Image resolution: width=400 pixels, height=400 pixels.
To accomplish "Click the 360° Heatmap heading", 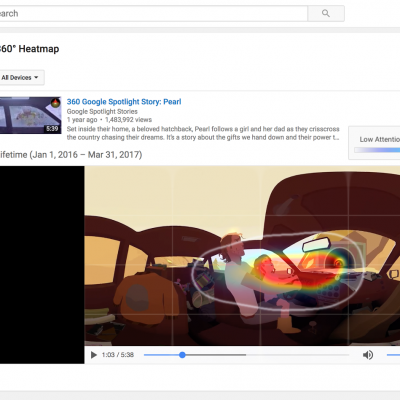I will (29, 49).
